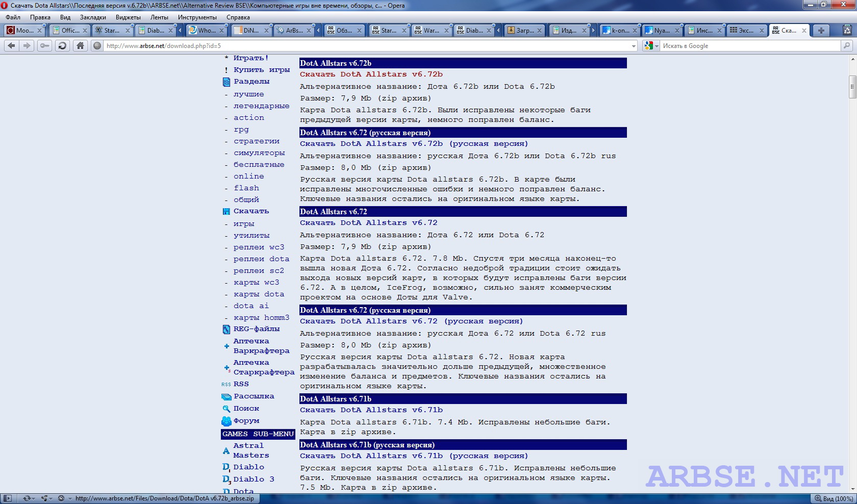The width and height of the screenshot is (857, 504).
Task: Open the легендарные sidebar link
Action: tap(261, 106)
